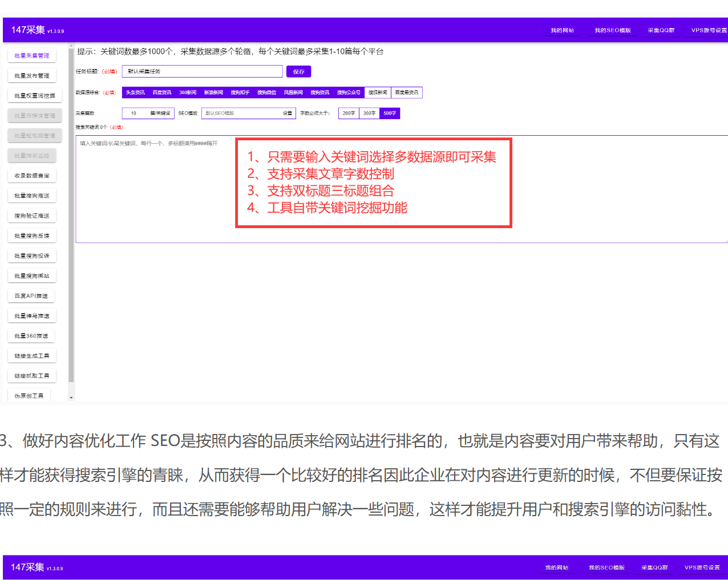Screen dimensions: 728x580
Task: Enable the 百度最资讯 data source
Action: 406,92
